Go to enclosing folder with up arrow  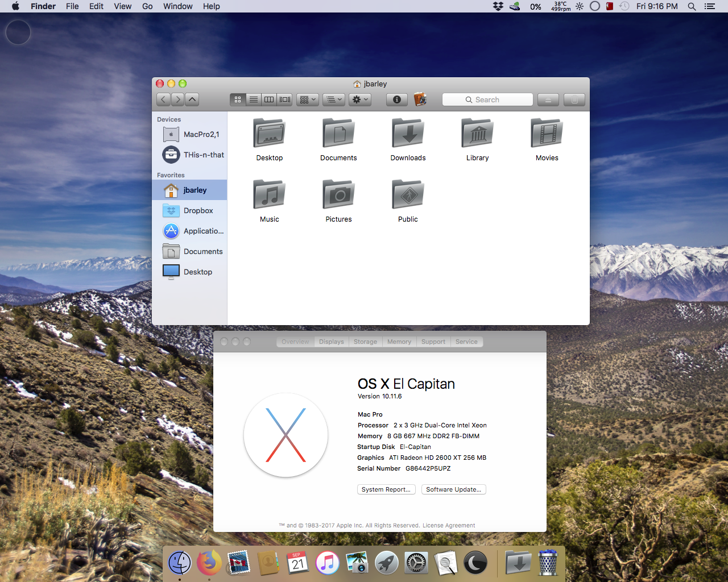pyautogui.click(x=192, y=99)
